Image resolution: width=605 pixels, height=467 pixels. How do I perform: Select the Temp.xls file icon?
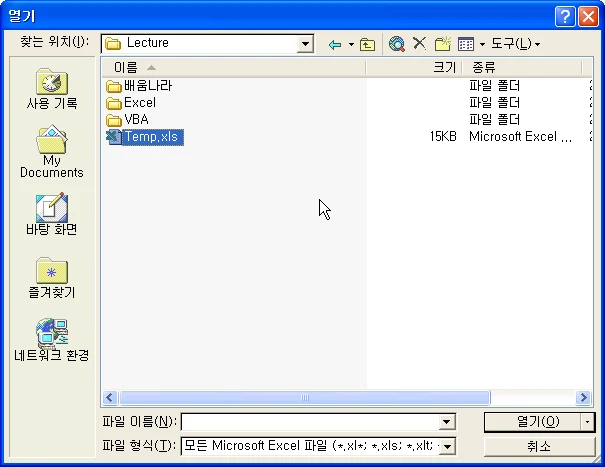click(113, 137)
